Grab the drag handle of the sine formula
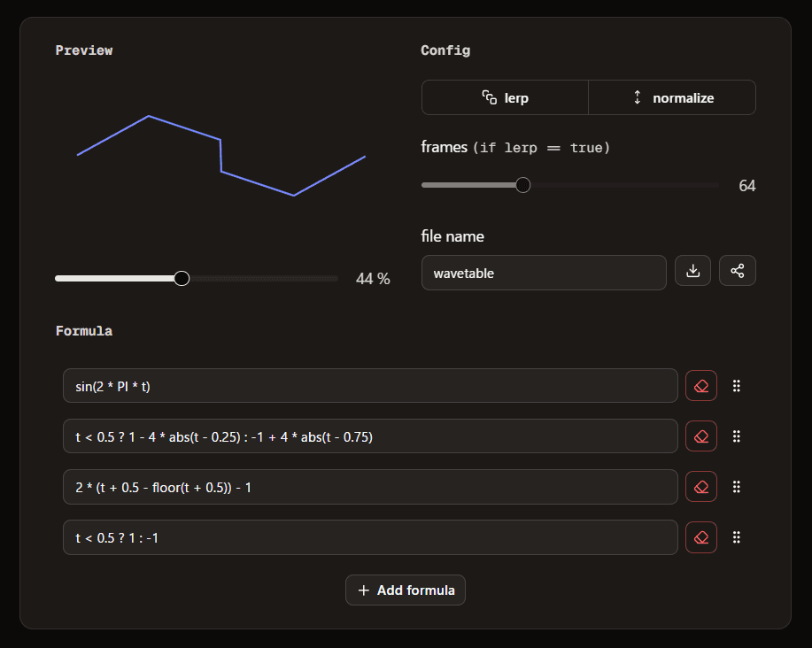Image resolution: width=812 pixels, height=648 pixels. tap(737, 386)
